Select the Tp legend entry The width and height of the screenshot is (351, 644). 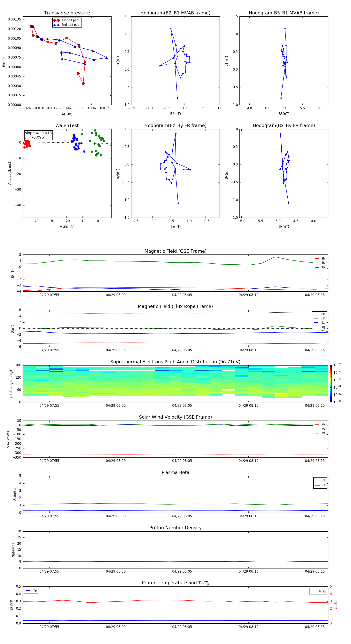pos(31,591)
